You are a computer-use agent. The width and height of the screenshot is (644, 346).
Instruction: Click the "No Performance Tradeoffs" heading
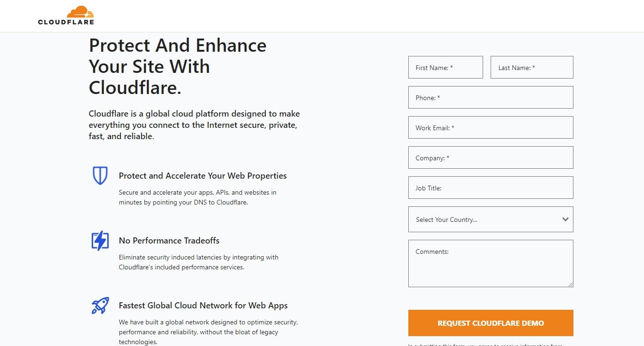(169, 241)
